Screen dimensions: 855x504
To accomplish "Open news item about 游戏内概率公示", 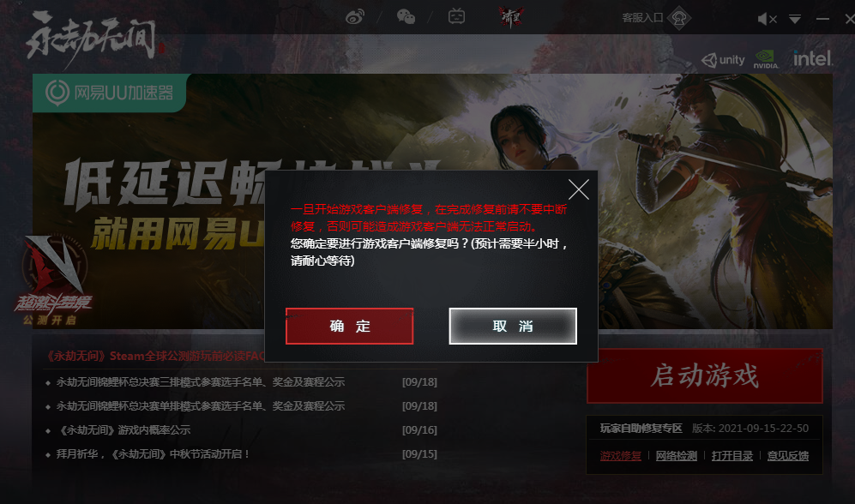I will [123, 430].
